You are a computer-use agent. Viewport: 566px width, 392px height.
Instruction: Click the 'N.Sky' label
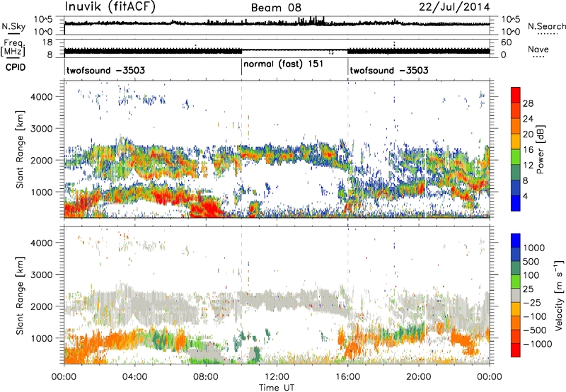[x=13, y=26]
